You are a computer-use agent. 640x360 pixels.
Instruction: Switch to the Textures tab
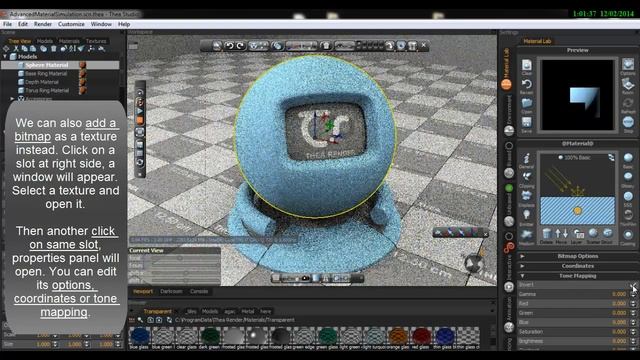96,41
